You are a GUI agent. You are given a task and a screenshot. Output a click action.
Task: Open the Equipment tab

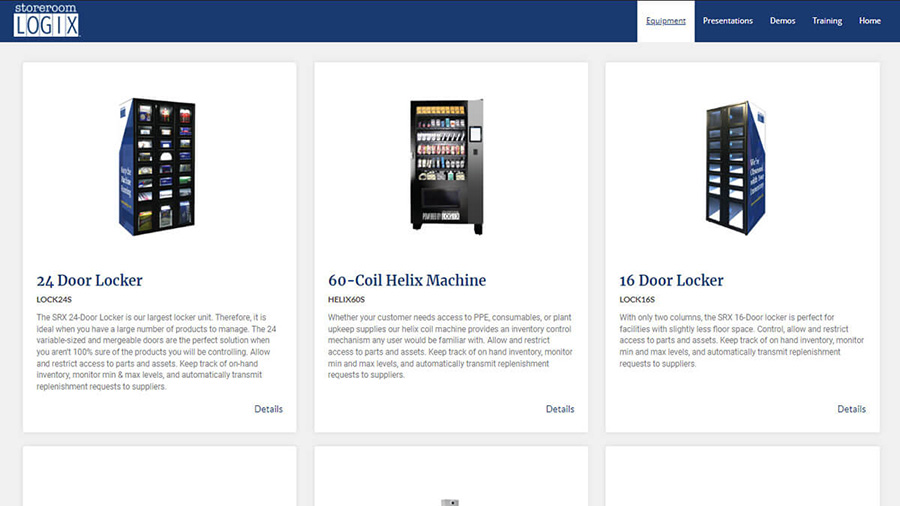(666, 21)
